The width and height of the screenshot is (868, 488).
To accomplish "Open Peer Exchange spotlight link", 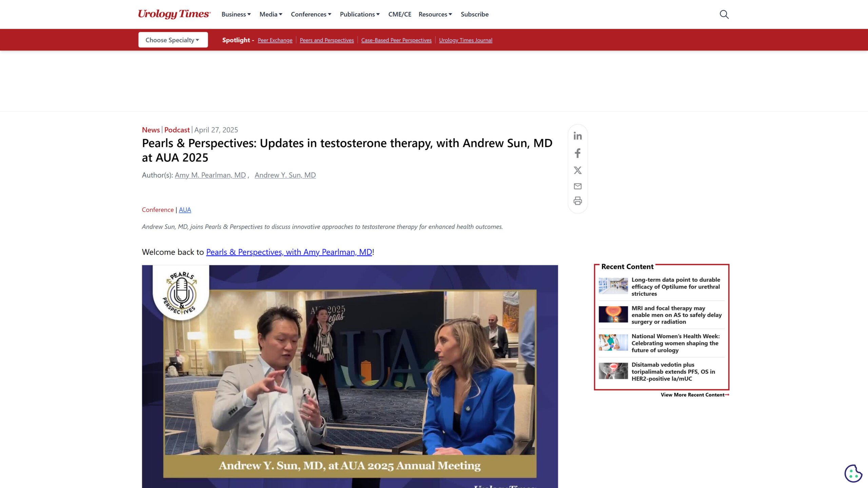I will [275, 40].
